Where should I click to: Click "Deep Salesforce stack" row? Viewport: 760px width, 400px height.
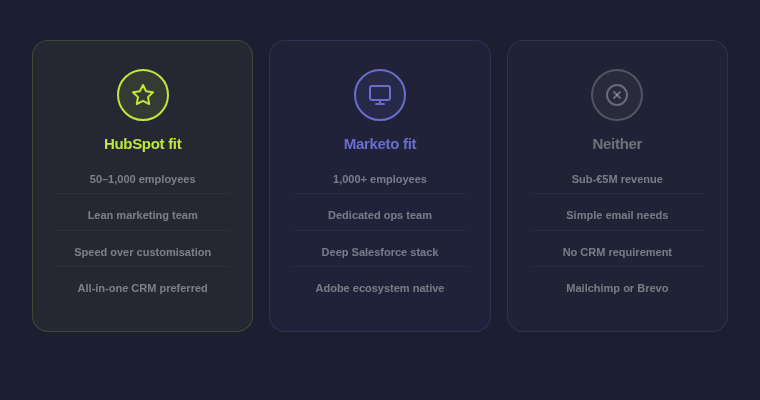[380, 252]
